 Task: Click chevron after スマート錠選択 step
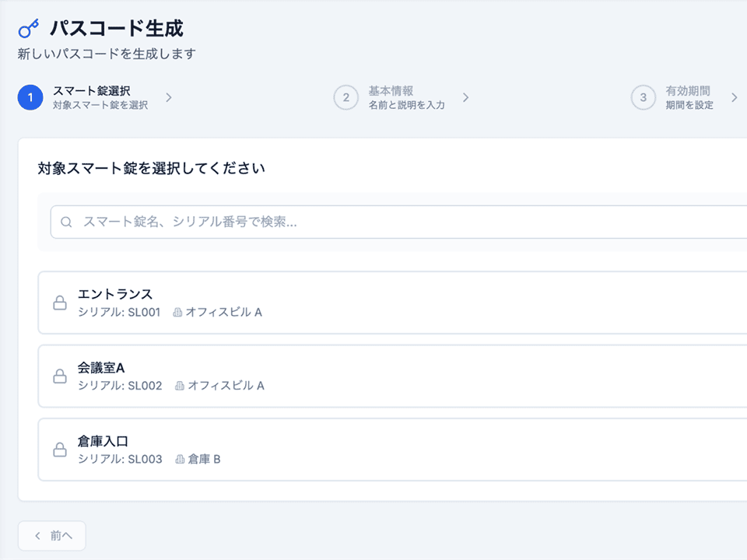(x=169, y=98)
